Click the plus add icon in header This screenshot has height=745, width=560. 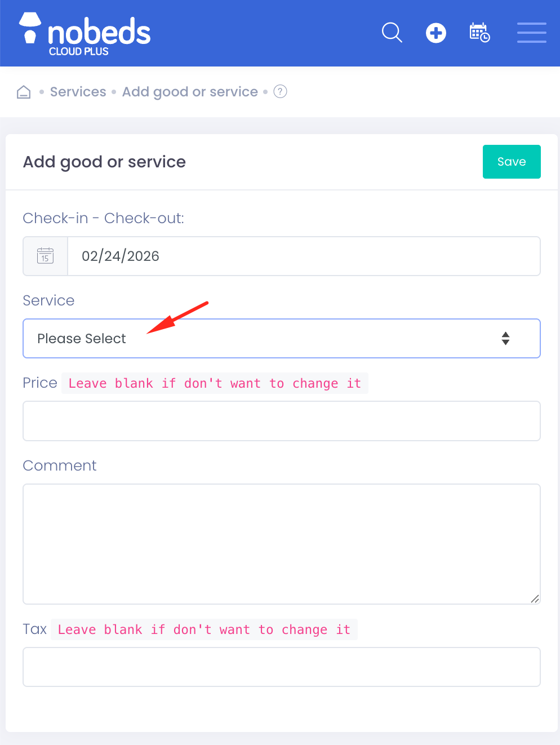pos(435,33)
